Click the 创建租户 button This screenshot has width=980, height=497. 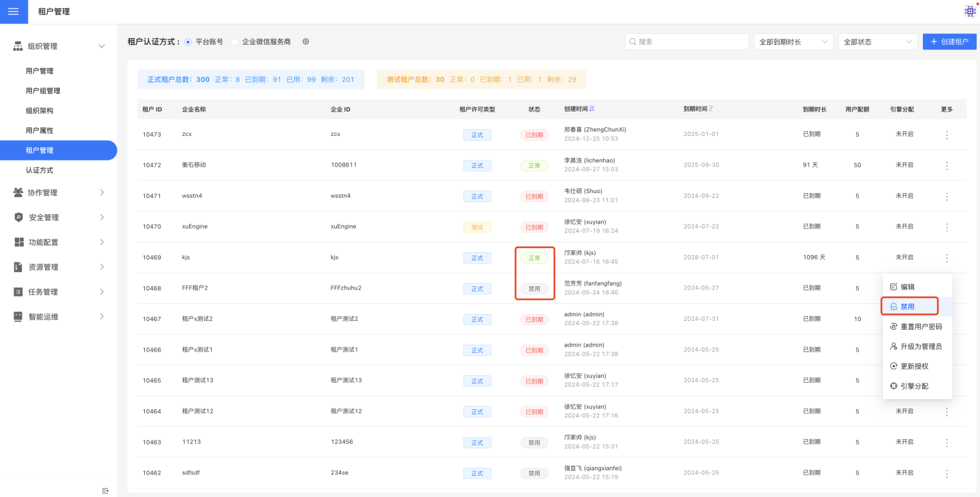pos(949,41)
